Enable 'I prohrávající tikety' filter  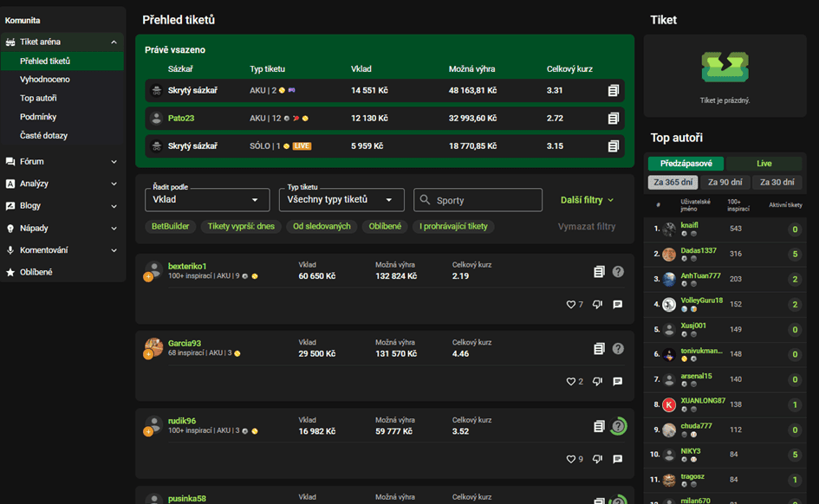point(453,226)
